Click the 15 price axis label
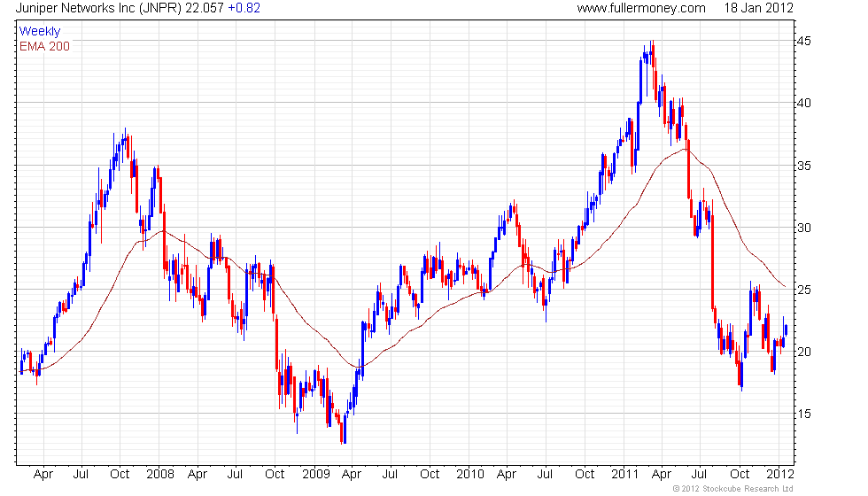This screenshot has width=868, height=496. click(804, 414)
